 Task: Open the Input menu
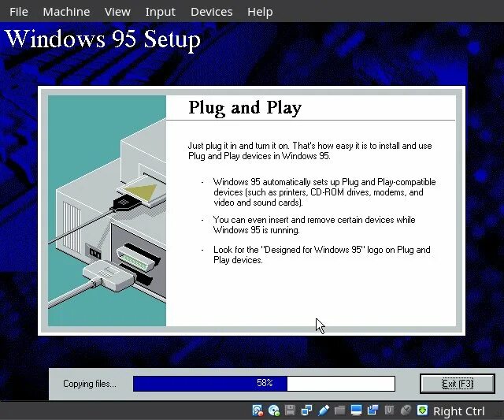tap(160, 12)
